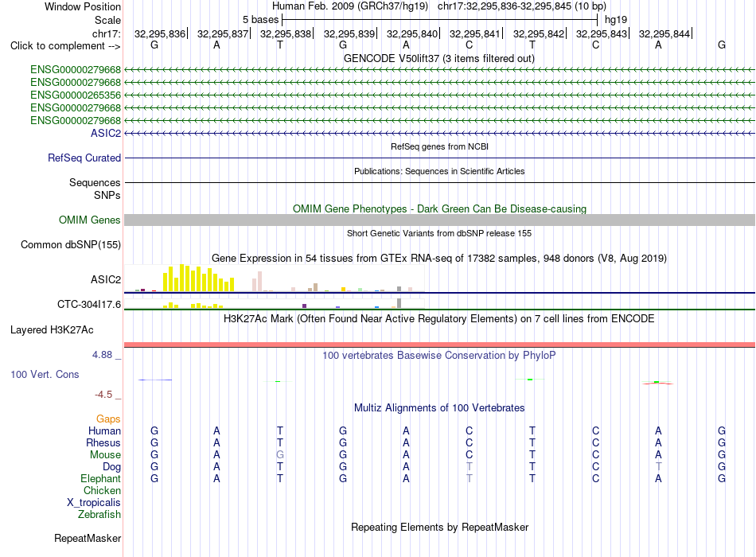The width and height of the screenshot is (756, 557).
Task: Click the RepeatMasker track label
Action: (x=88, y=538)
